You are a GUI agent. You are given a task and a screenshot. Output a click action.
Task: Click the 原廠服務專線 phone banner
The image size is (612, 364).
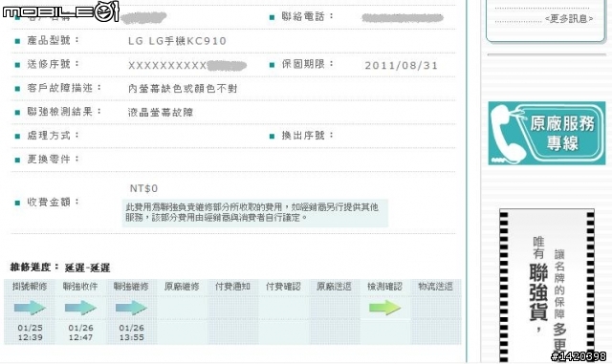(547, 133)
